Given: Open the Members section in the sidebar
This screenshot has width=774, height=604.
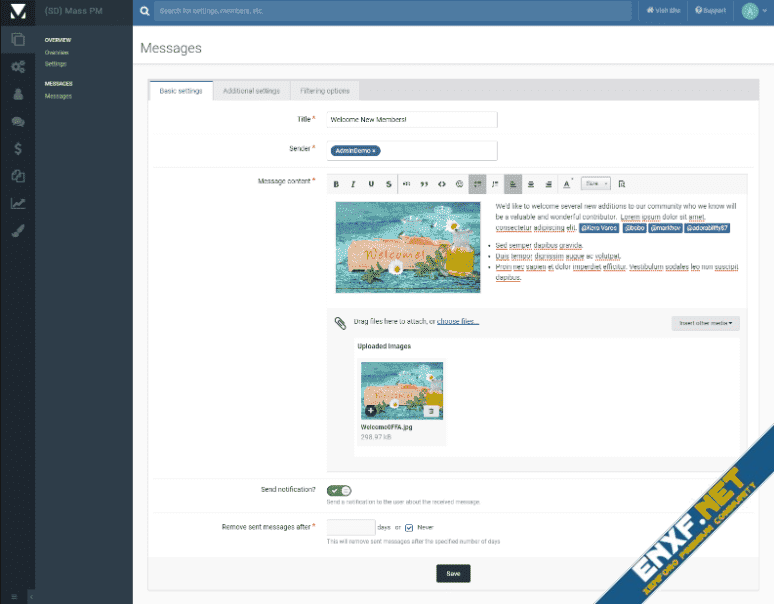Looking at the screenshot, I should click(x=18, y=94).
